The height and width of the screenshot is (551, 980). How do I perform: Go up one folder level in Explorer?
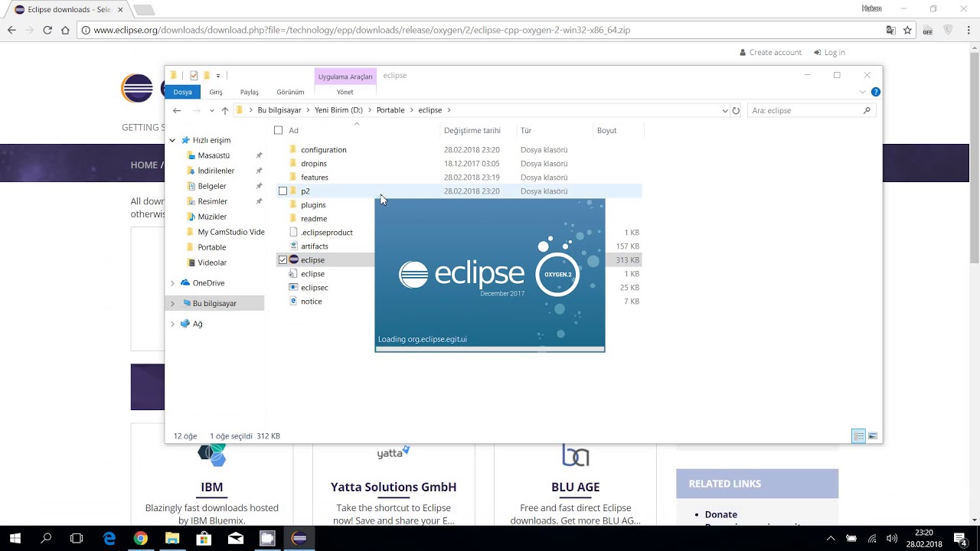pyautogui.click(x=224, y=110)
